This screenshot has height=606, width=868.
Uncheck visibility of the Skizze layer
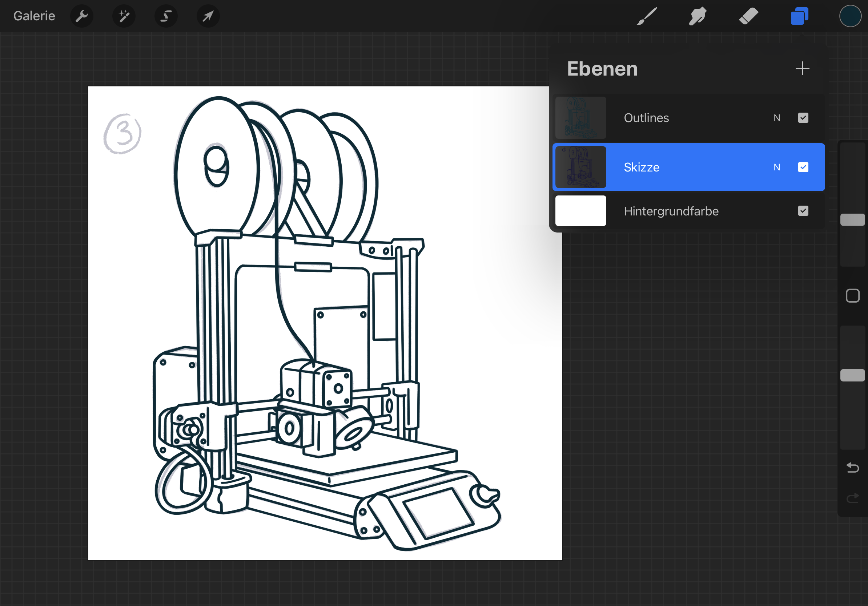point(803,167)
